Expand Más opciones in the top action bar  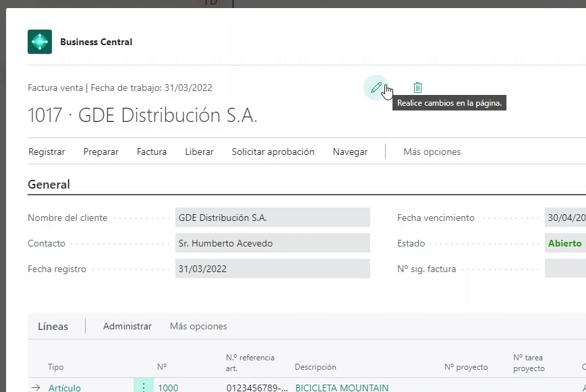click(x=432, y=152)
